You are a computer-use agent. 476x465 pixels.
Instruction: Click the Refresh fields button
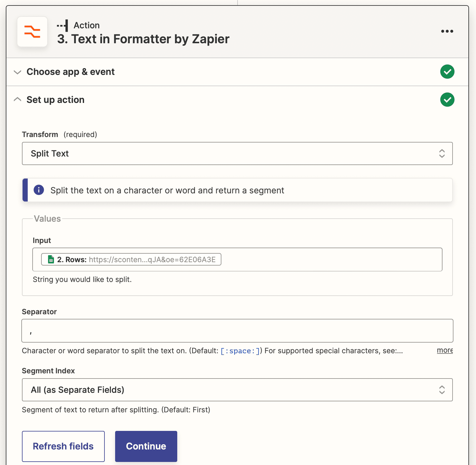[63, 446]
